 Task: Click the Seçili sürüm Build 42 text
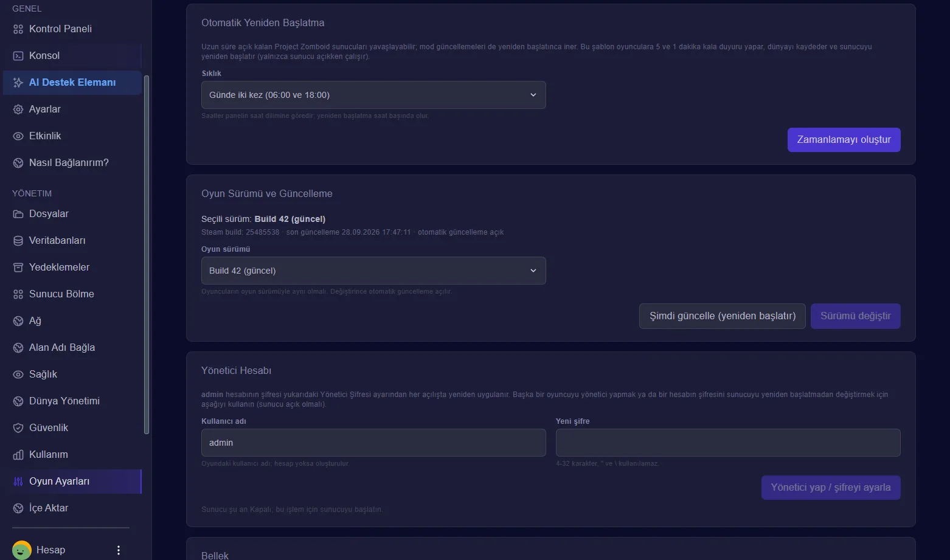click(x=263, y=219)
